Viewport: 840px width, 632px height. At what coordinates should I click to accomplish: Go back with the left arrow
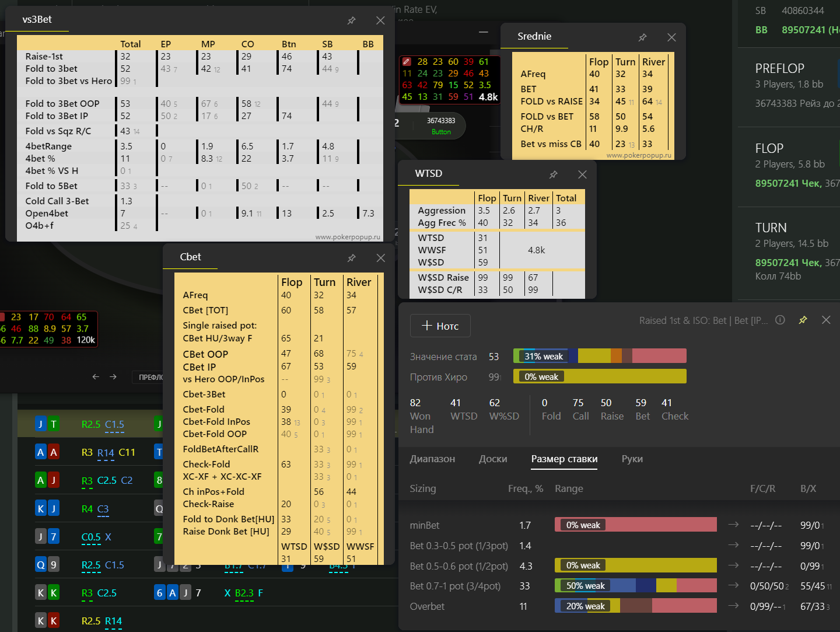[x=96, y=377]
